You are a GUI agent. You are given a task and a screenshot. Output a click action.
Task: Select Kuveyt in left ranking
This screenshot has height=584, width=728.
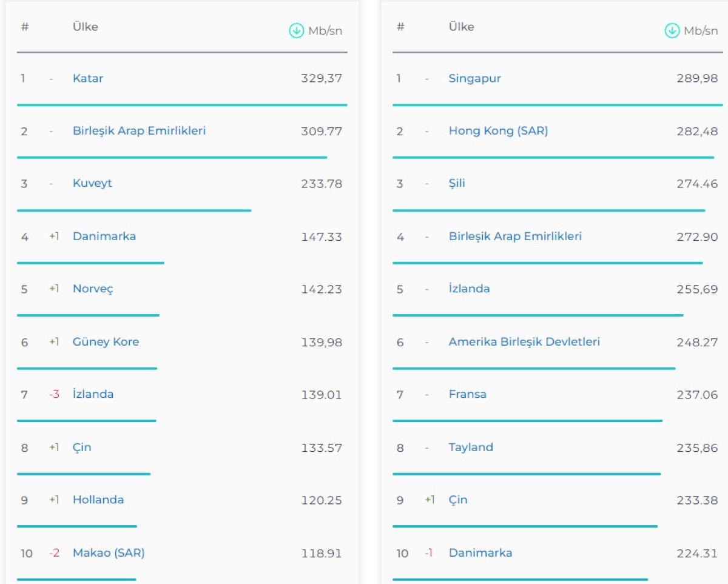pyautogui.click(x=92, y=183)
